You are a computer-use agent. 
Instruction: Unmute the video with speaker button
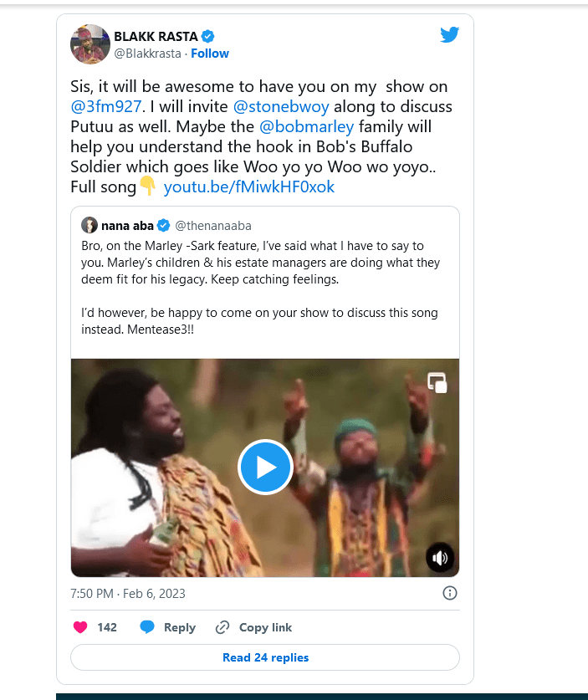point(440,558)
